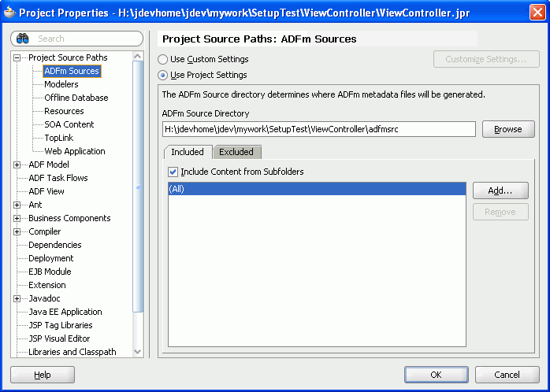Viewport: 550px width, 392px height.
Task: Select the (All) entry in the included list
Action: (317, 189)
